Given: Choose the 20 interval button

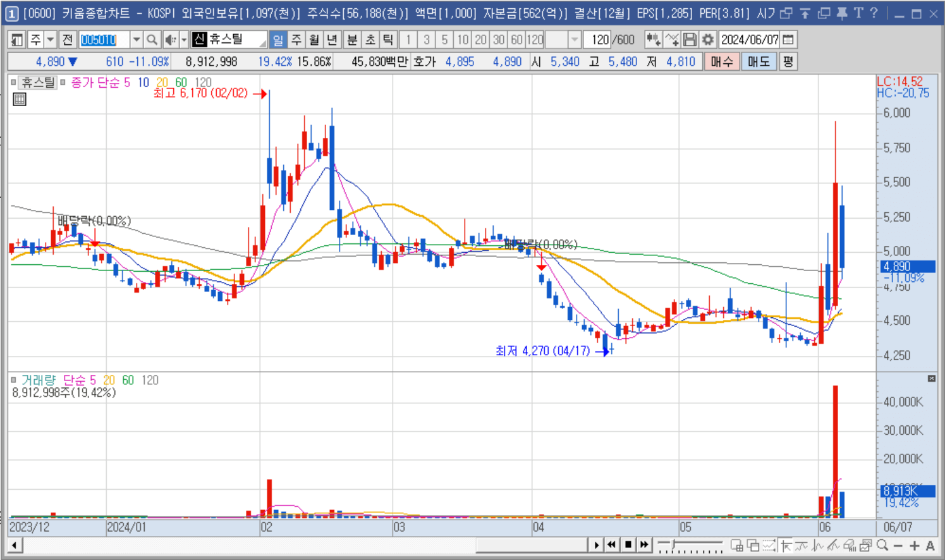Looking at the screenshot, I should [481, 40].
